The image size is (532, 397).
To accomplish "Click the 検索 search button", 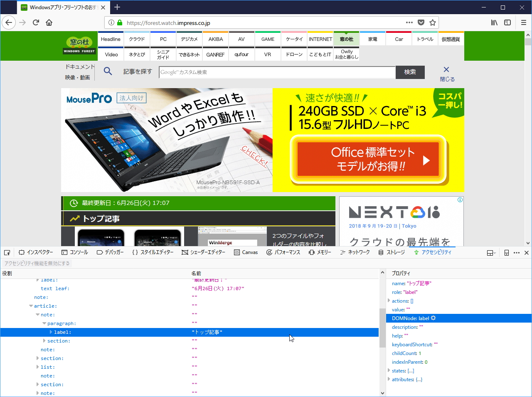I will pos(410,72).
